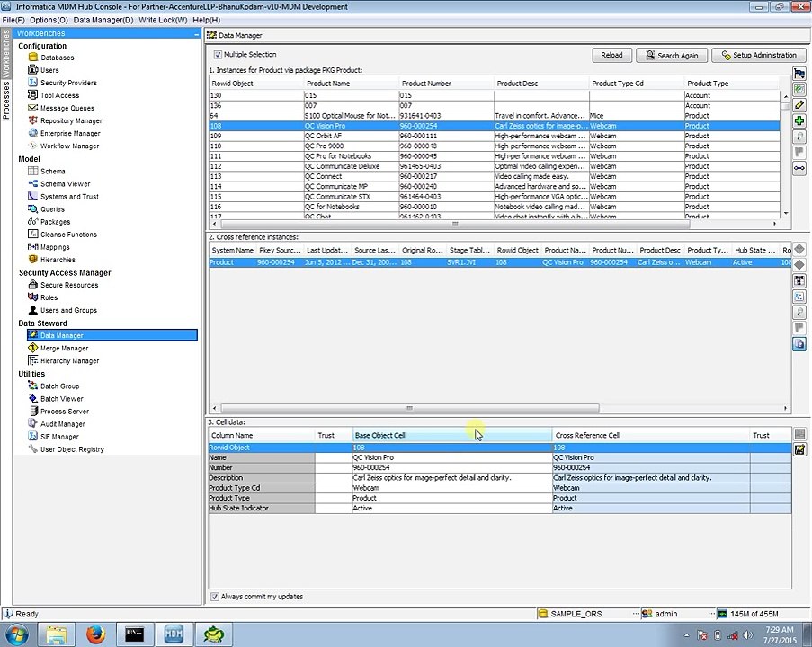The height and width of the screenshot is (647, 812).
Task: Click the memory usage icon in status bar
Action: [x=722, y=614]
